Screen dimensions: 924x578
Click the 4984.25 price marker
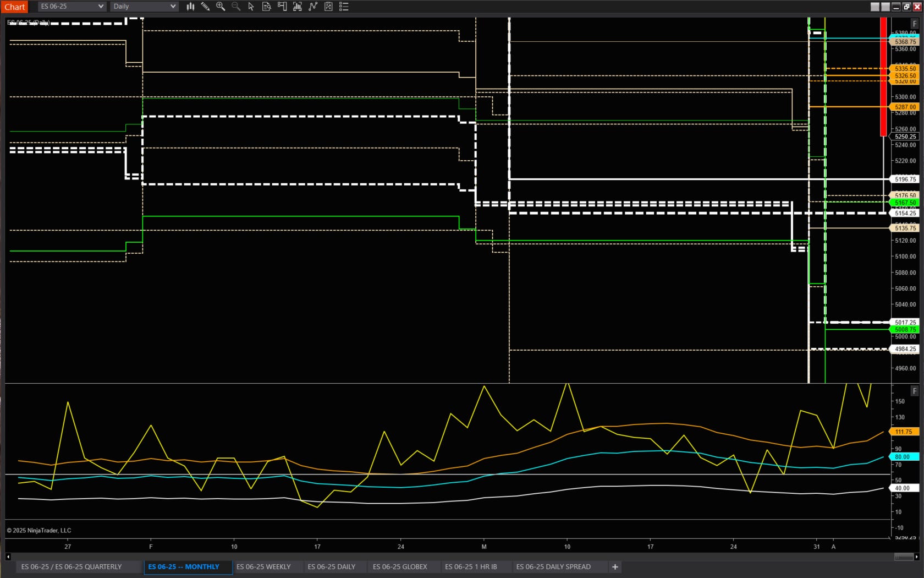pos(904,349)
